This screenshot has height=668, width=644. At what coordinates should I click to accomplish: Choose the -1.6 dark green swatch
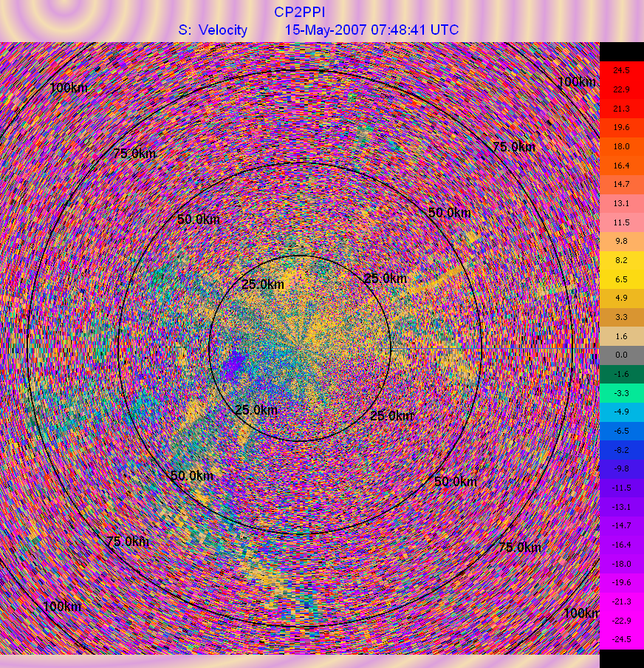tap(621, 374)
